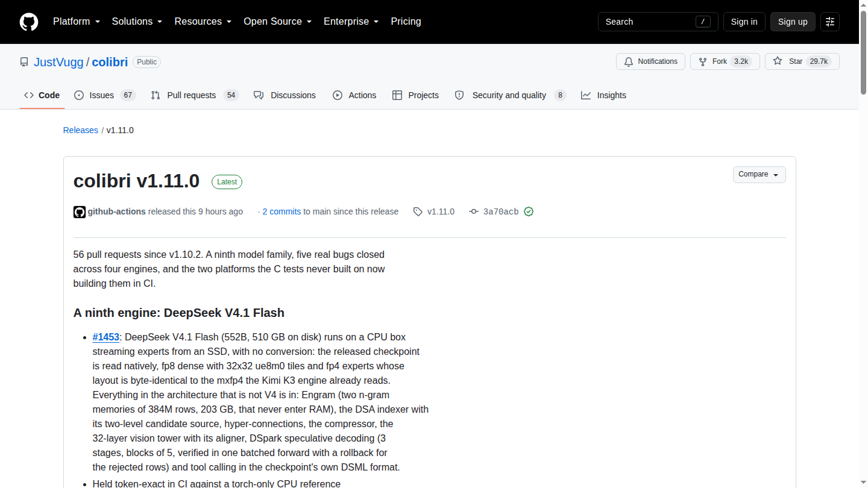Click the Public visibility badge
Screen dimensions: 868x488
tap(146, 62)
